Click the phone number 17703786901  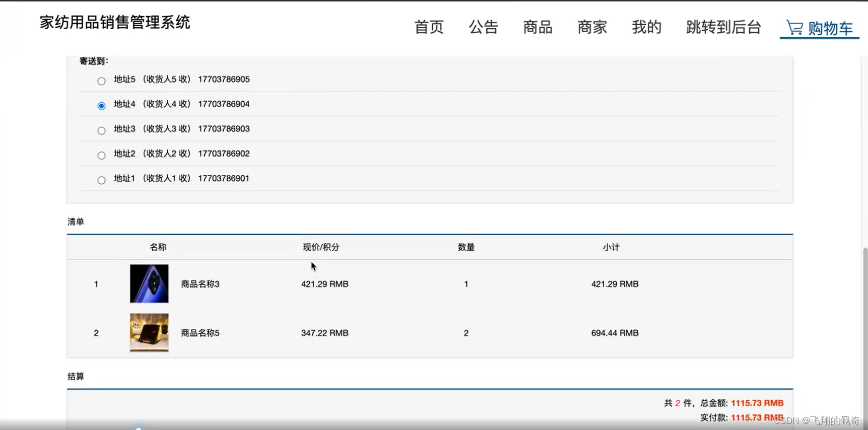224,178
